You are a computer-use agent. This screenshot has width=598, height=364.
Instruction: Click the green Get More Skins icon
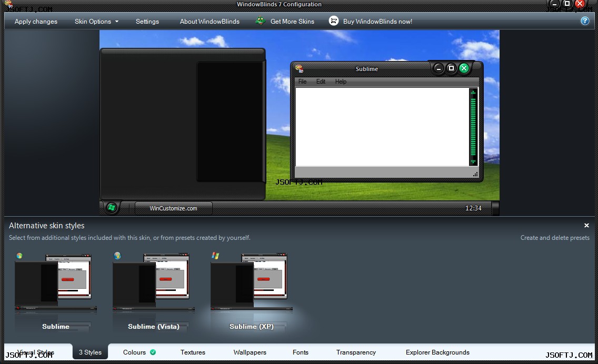click(x=260, y=21)
